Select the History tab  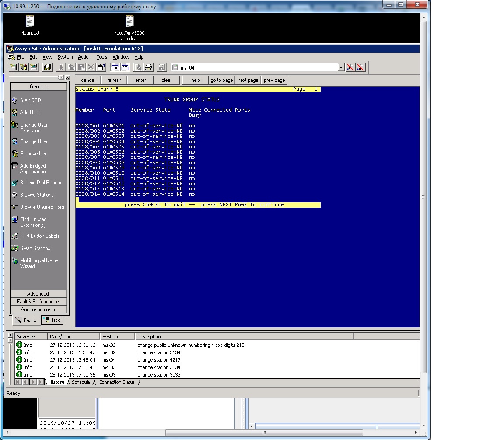(x=56, y=382)
